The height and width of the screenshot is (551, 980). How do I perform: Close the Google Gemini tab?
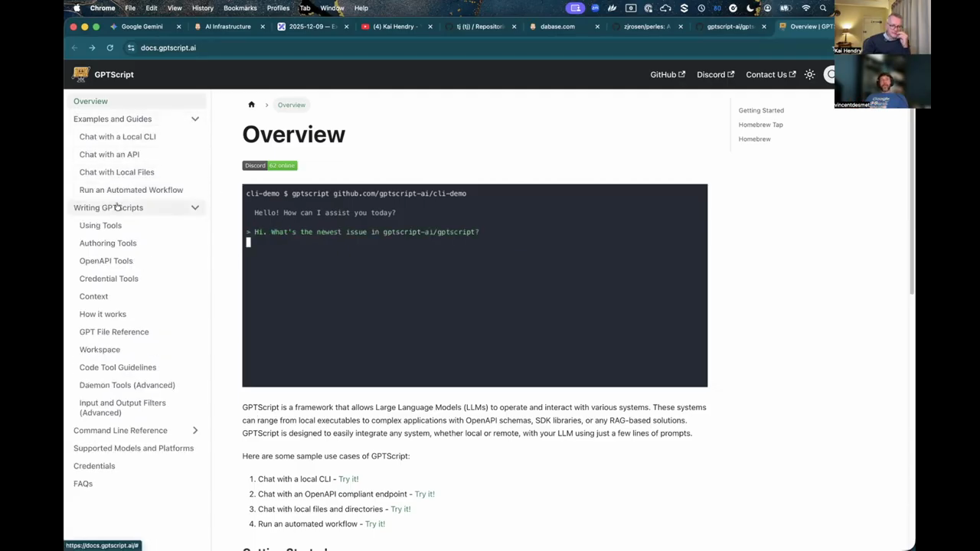[x=179, y=26]
